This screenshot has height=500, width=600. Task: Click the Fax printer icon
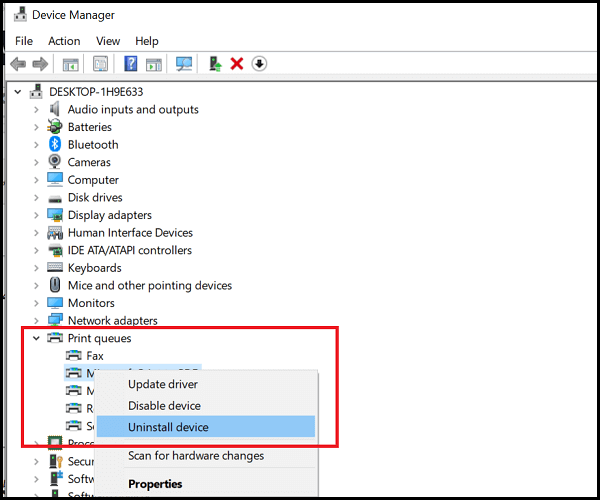[73, 355]
